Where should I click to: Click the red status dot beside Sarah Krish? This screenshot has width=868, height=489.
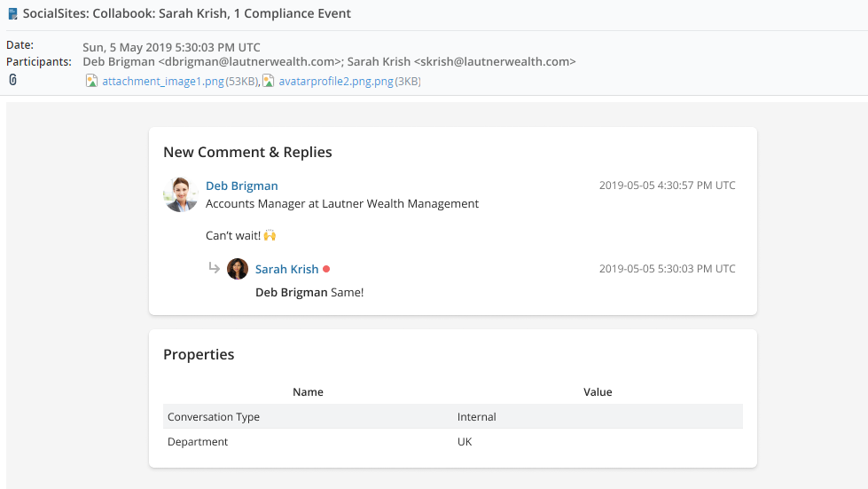tap(326, 269)
